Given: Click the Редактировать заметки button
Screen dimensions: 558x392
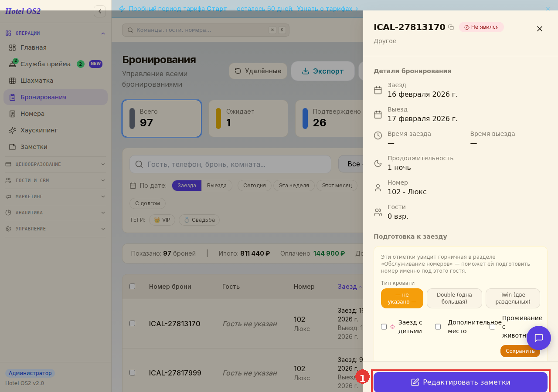Looking at the screenshot, I should tap(460, 382).
